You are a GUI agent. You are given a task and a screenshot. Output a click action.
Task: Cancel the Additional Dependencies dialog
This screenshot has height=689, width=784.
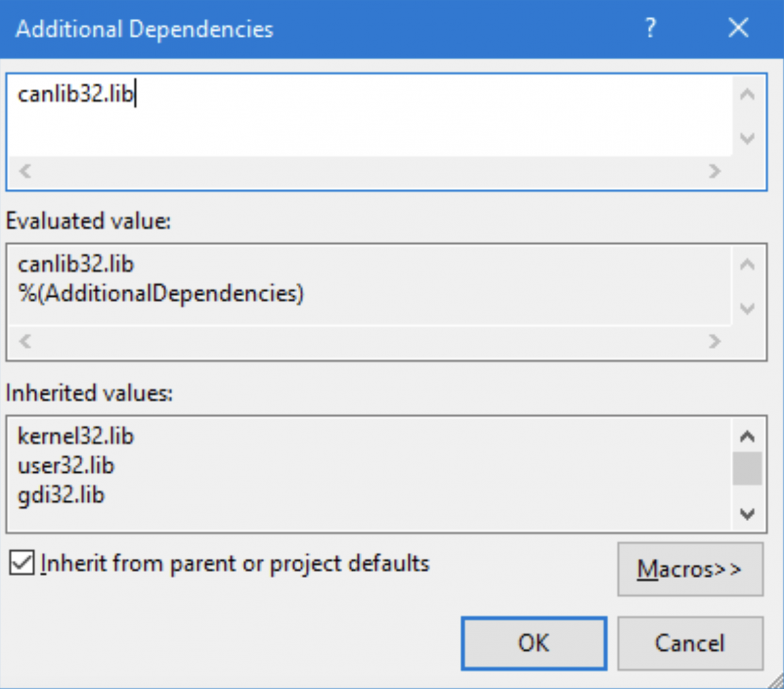pos(690,643)
